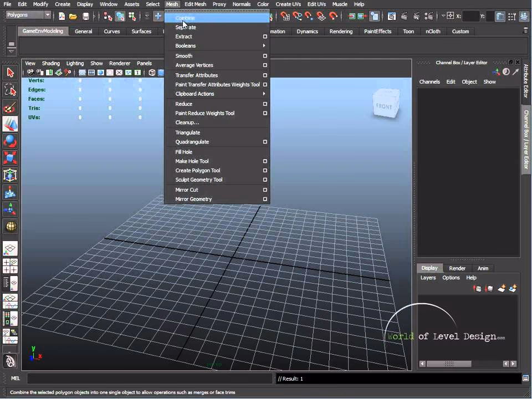Create a new scene from the toolbar
This screenshot has width=532, height=399.
click(62, 16)
